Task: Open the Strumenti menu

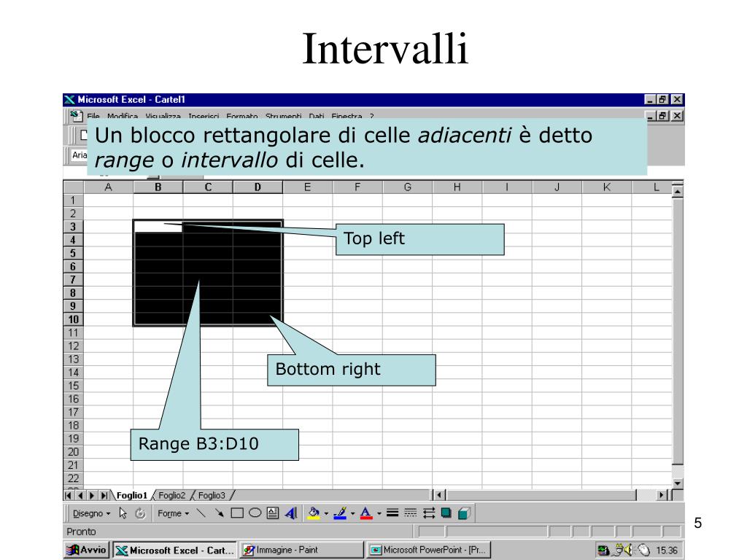Action: pos(284,116)
